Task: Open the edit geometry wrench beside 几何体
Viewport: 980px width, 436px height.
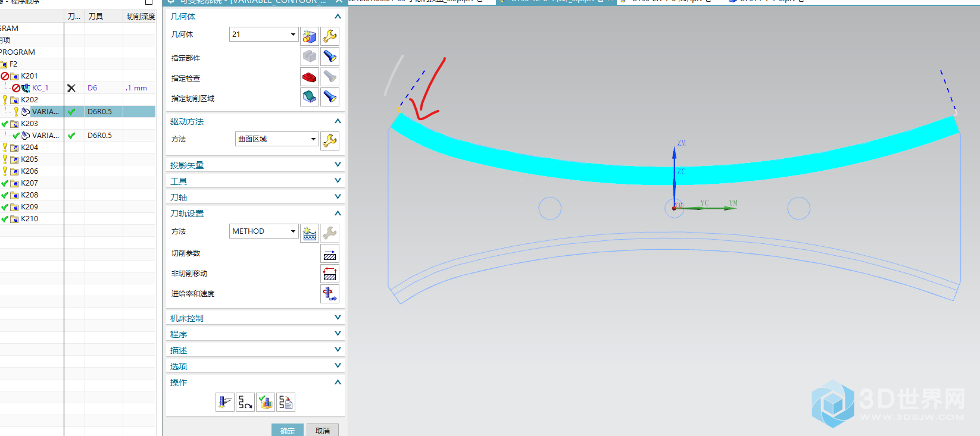Action: (330, 36)
